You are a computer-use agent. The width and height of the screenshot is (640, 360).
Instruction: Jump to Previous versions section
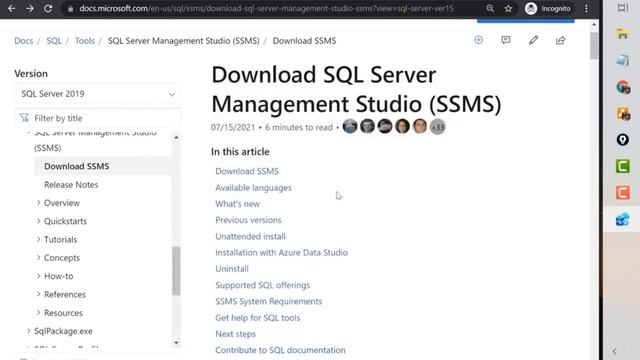point(249,220)
